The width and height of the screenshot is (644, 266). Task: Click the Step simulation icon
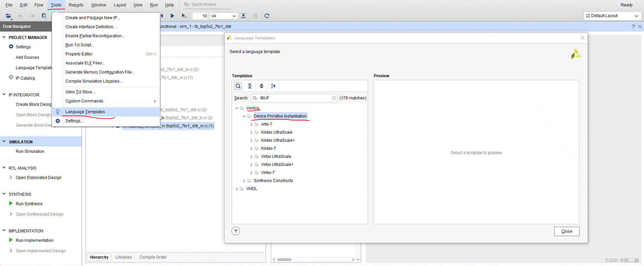[243, 16]
